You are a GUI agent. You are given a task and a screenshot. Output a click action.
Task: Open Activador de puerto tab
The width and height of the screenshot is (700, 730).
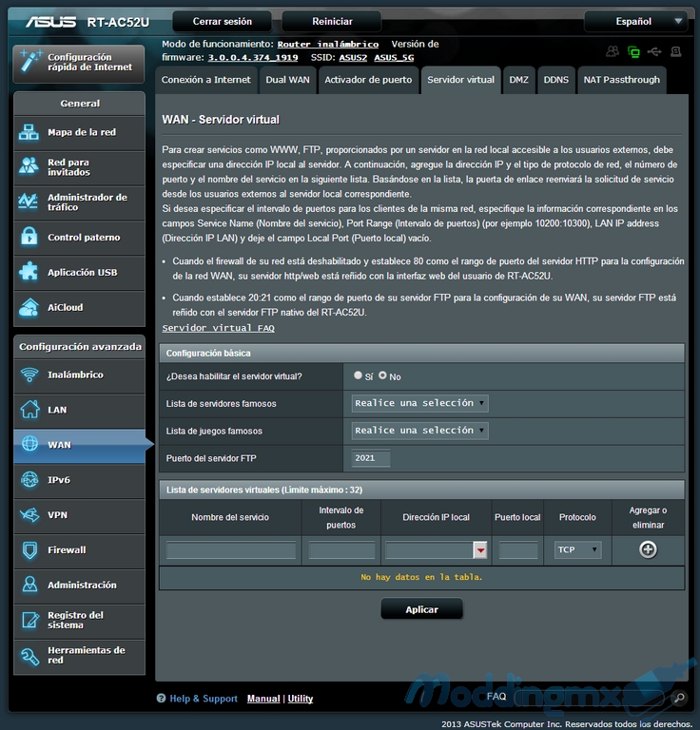(x=368, y=80)
